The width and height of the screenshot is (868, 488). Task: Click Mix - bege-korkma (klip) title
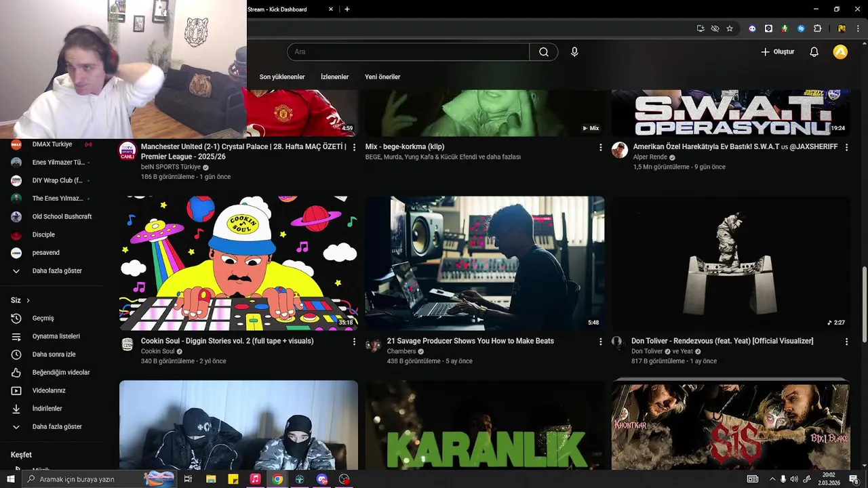tap(405, 146)
